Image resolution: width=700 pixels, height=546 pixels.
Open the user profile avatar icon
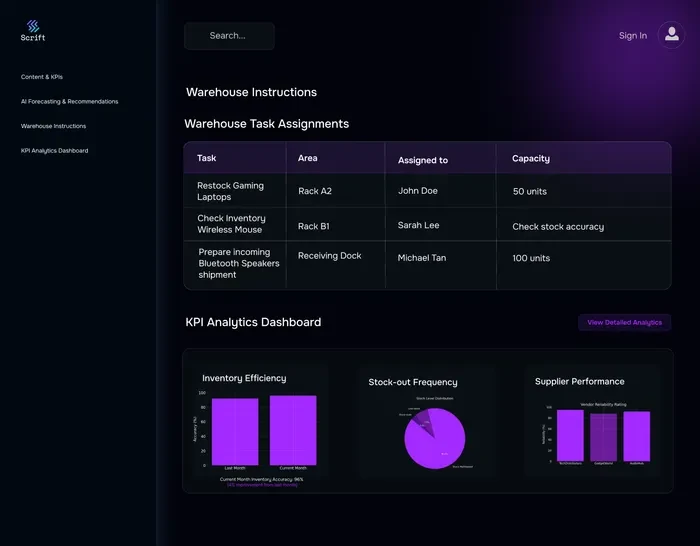pyautogui.click(x=671, y=35)
